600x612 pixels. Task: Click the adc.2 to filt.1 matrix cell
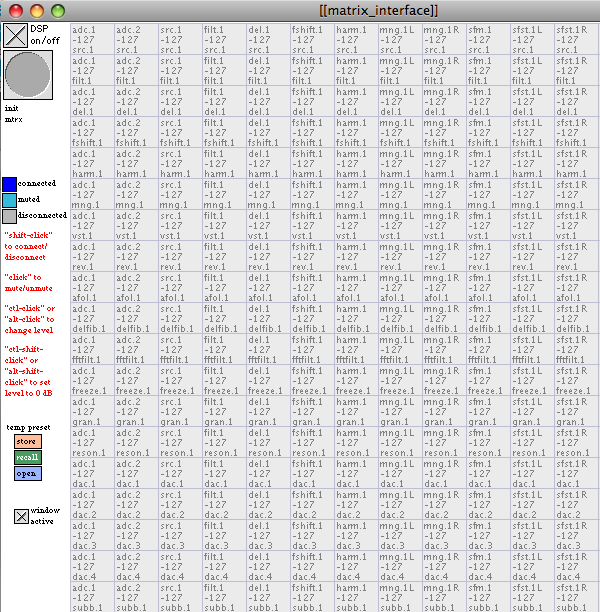(136, 71)
